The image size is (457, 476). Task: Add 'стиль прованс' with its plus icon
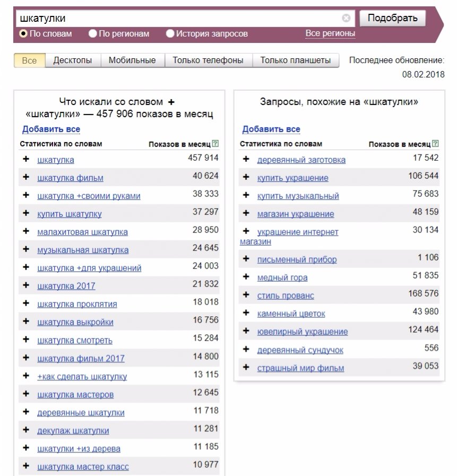(x=246, y=295)
